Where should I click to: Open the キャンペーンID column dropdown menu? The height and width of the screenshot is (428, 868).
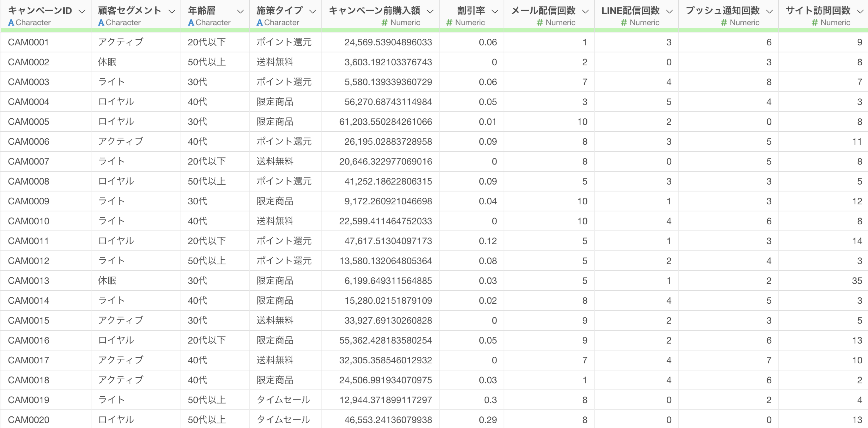point(81,12)
